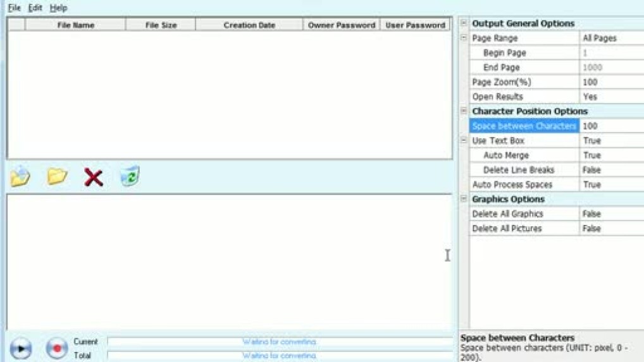Click the red X remove file icon
The width and height of the screenshot is (644, 362).
pyautogui.click(x=94, y=178)
